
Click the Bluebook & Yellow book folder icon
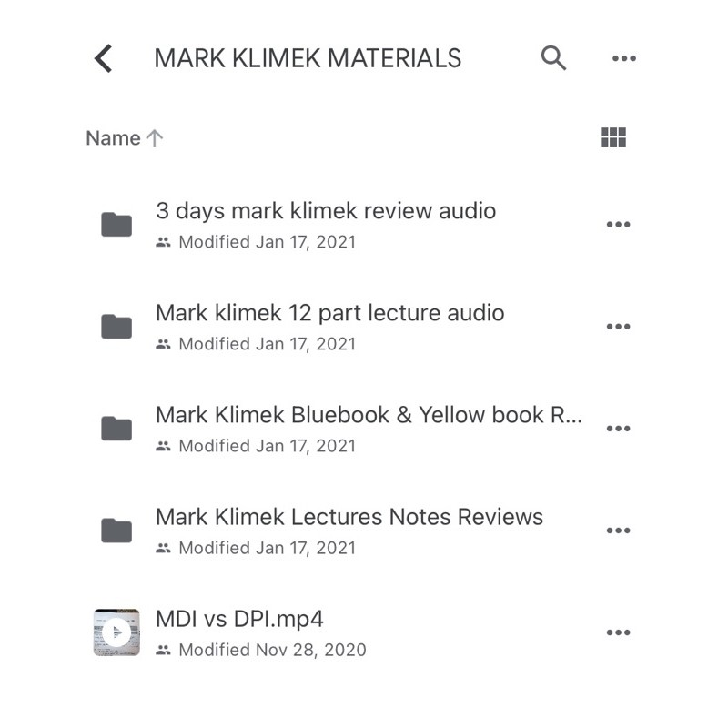point(116,428)
